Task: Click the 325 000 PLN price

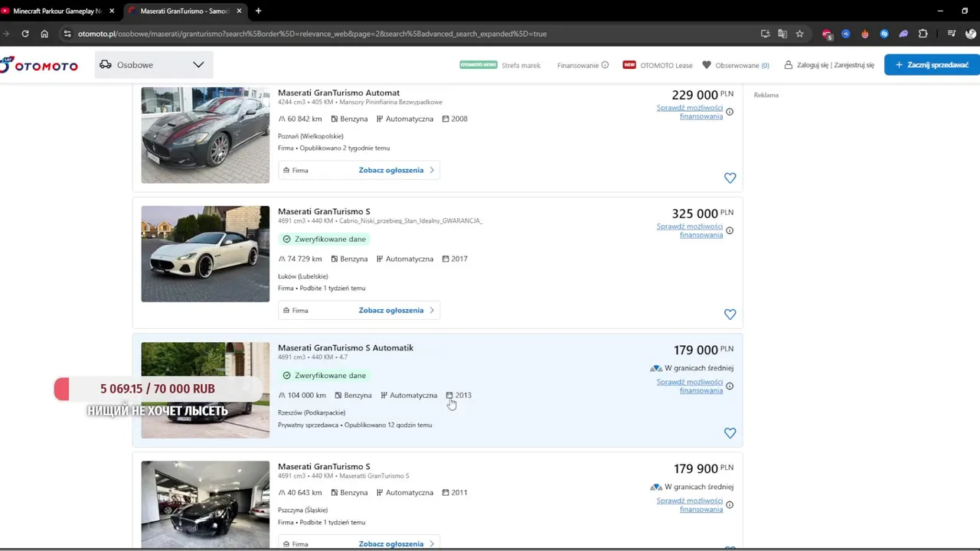Action: pos(702,214)
